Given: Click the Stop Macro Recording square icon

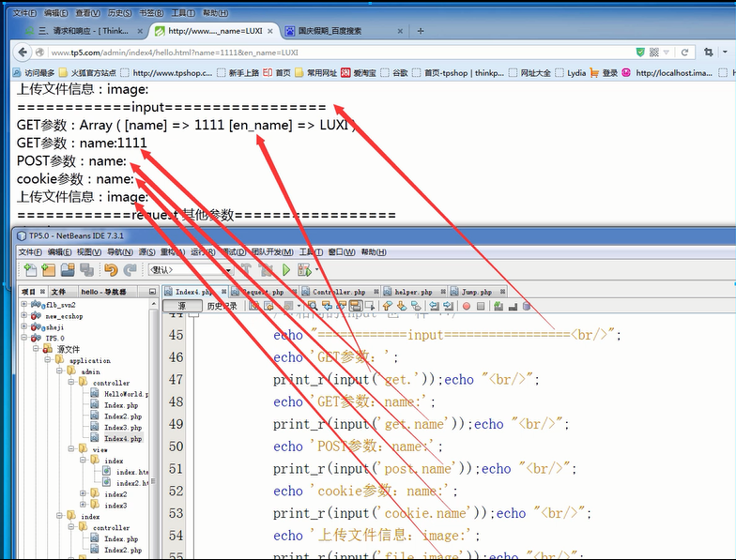Looking at the screenshot, I should (x=481, y=306).
